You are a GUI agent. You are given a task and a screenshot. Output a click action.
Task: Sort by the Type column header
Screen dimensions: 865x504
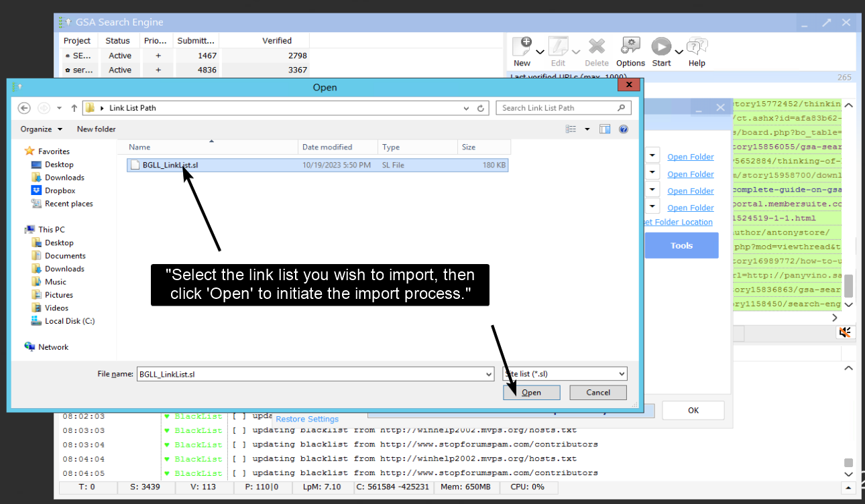point(418,147)
